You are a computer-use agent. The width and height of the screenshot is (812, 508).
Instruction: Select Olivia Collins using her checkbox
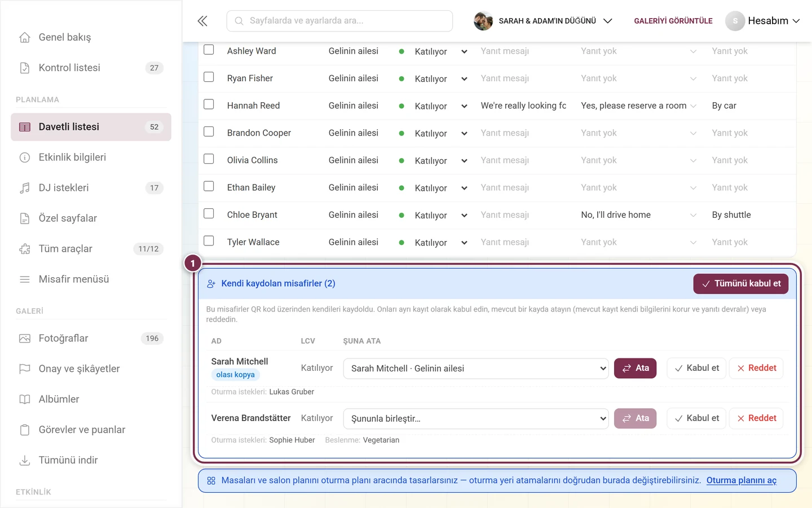[x=209, y=159]
